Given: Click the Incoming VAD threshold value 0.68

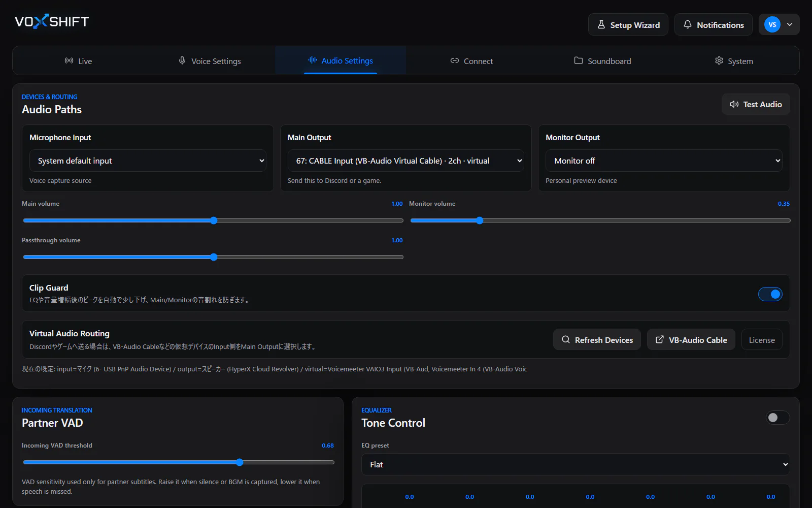Looking at the screenshot, I should pyautogui.click(x=328, y=446).
